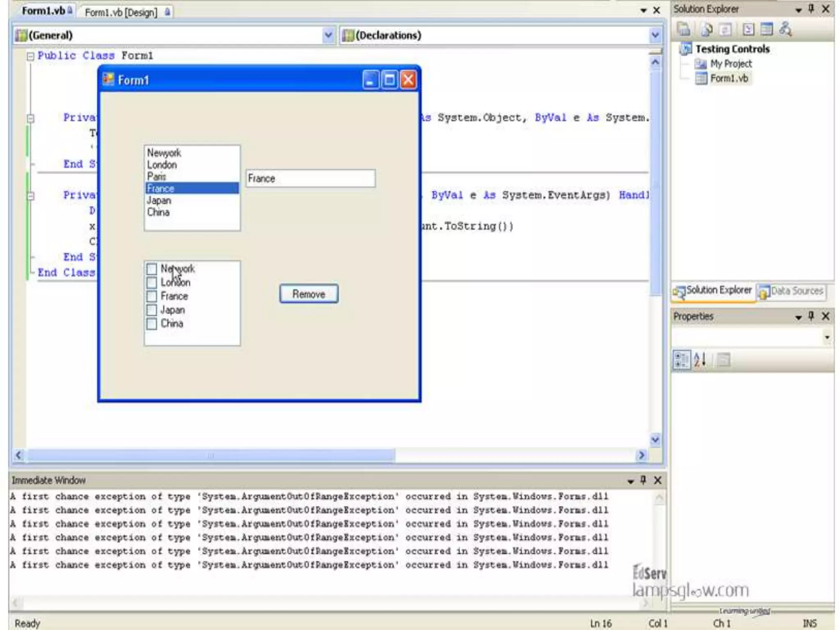Click the code editor vertical scrollbar thumb
This screenshot has width=840, height=630.
[655, 183]
